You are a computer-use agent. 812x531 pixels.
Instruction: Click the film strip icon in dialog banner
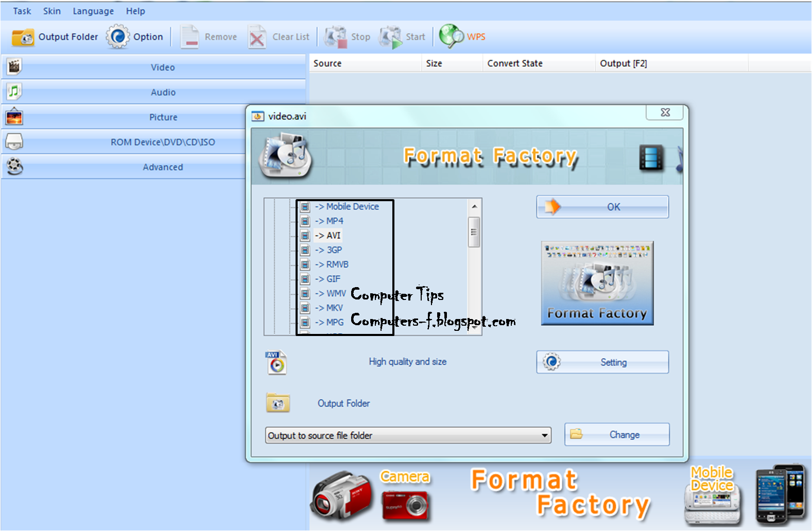pos(651,157)
